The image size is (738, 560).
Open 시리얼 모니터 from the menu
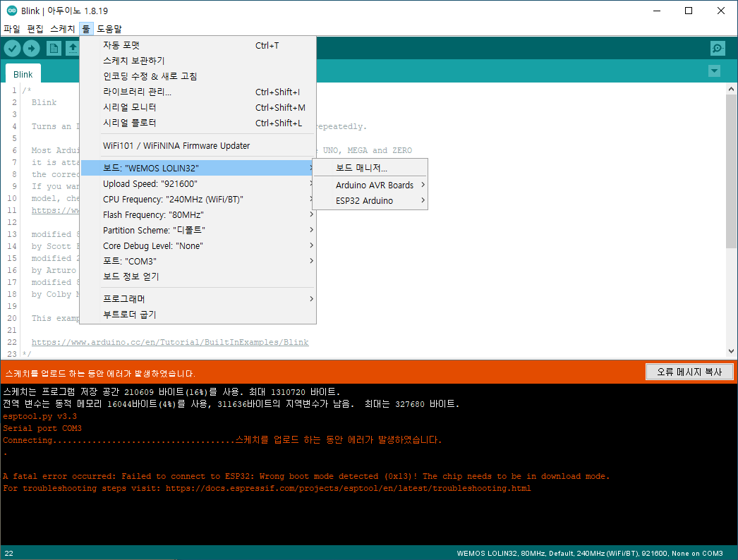tap(198, 107)
